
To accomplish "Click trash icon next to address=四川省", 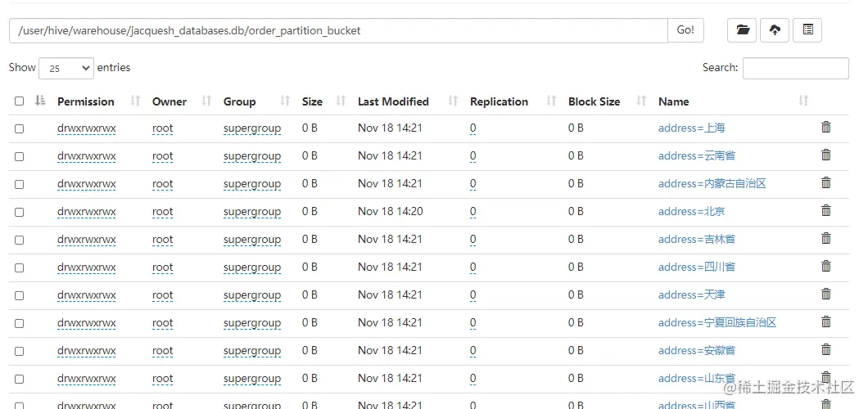I will (x=825, y=267).
